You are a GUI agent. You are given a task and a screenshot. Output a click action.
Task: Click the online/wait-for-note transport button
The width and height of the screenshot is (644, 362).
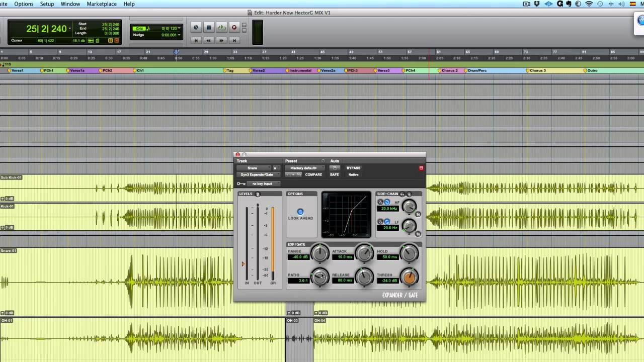tap(196, 27)
